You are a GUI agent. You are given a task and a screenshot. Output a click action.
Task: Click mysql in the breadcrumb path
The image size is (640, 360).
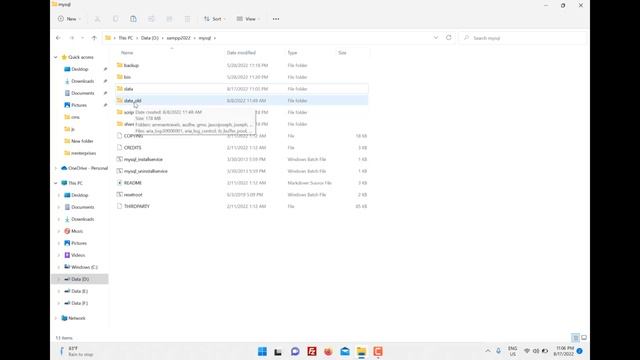[x=205, y=38]
